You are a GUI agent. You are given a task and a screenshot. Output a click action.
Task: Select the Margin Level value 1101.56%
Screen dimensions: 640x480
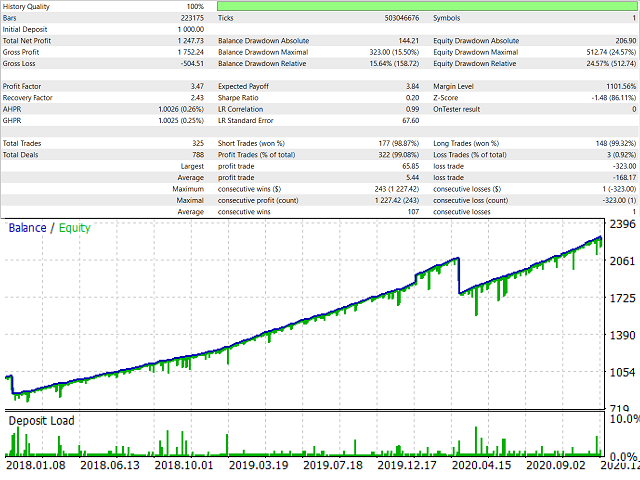point(610,87)
